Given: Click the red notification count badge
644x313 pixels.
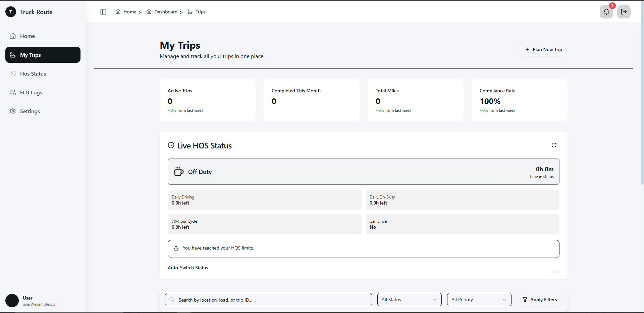Looking at the screenshot, I should (612, 6).
